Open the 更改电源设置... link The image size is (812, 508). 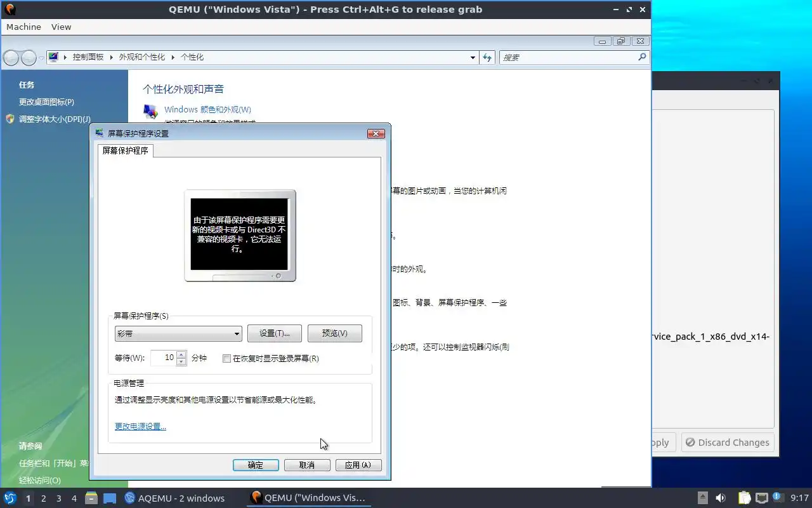coord(140,427)
